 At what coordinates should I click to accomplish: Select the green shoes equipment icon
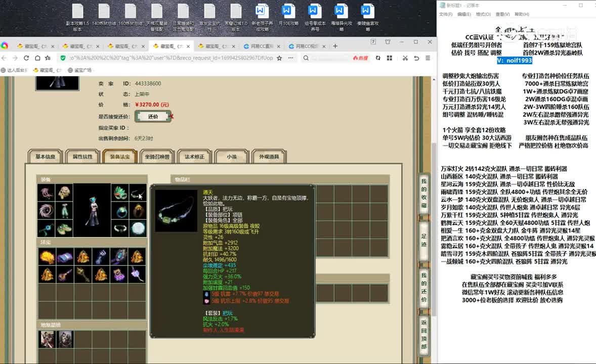point(64,229)
